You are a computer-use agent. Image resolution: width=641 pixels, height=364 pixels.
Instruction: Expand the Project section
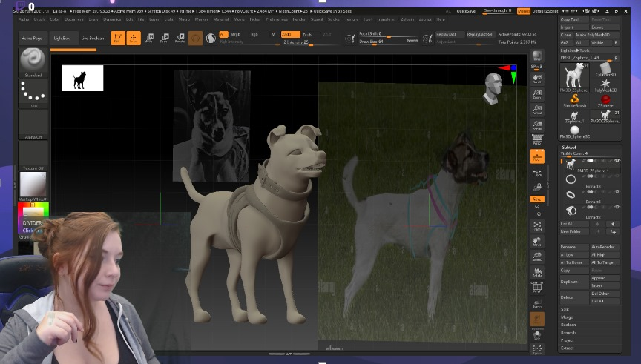tap(567, 340)
